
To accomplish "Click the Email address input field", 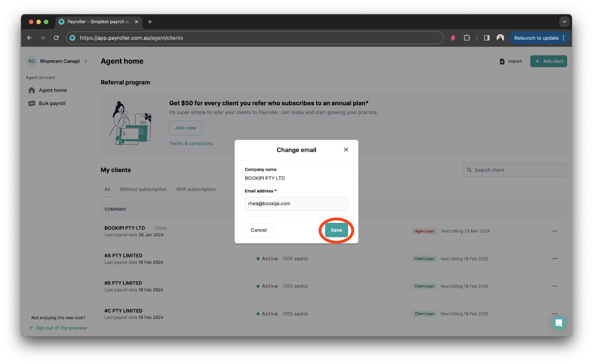I will (x=296, y=203).
